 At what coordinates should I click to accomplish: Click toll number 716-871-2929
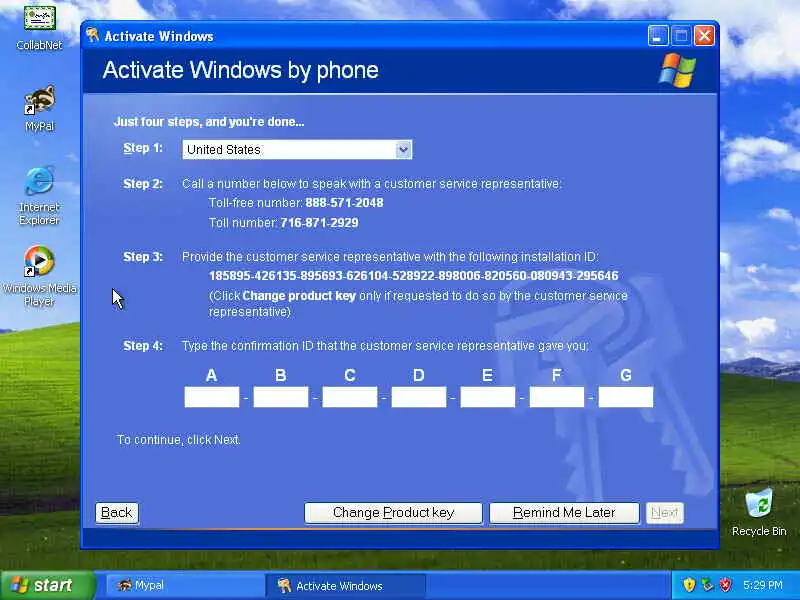pyautogui.click(x=319, y=222)
